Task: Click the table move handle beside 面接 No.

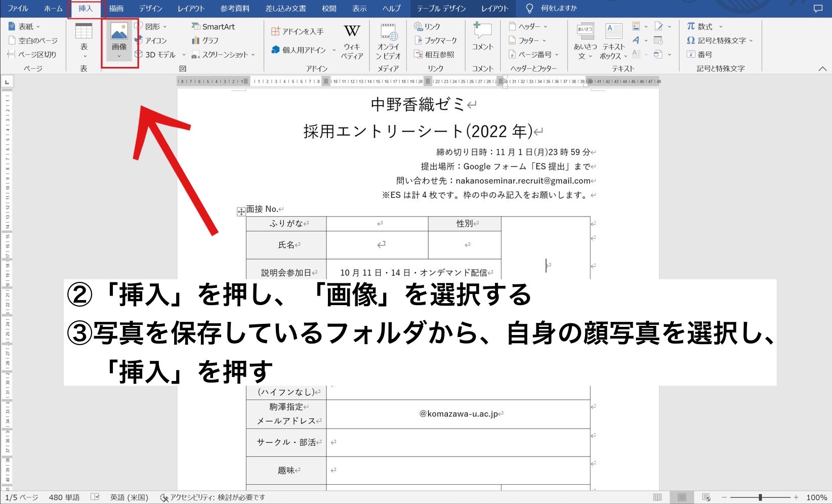Action: point(241,212)
